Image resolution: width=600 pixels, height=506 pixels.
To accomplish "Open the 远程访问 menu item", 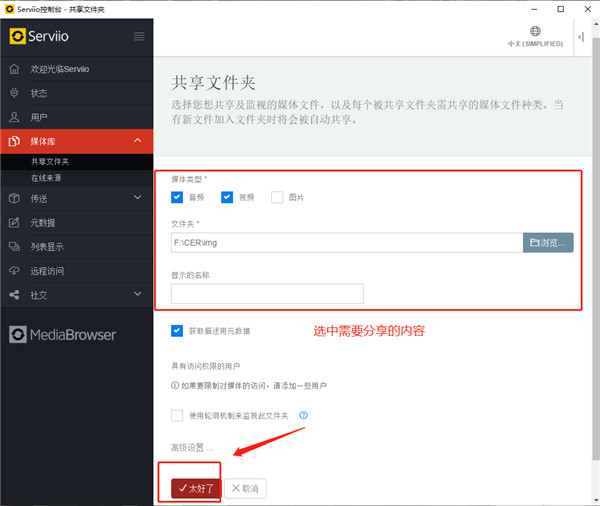I will click(x=77, y=271).
